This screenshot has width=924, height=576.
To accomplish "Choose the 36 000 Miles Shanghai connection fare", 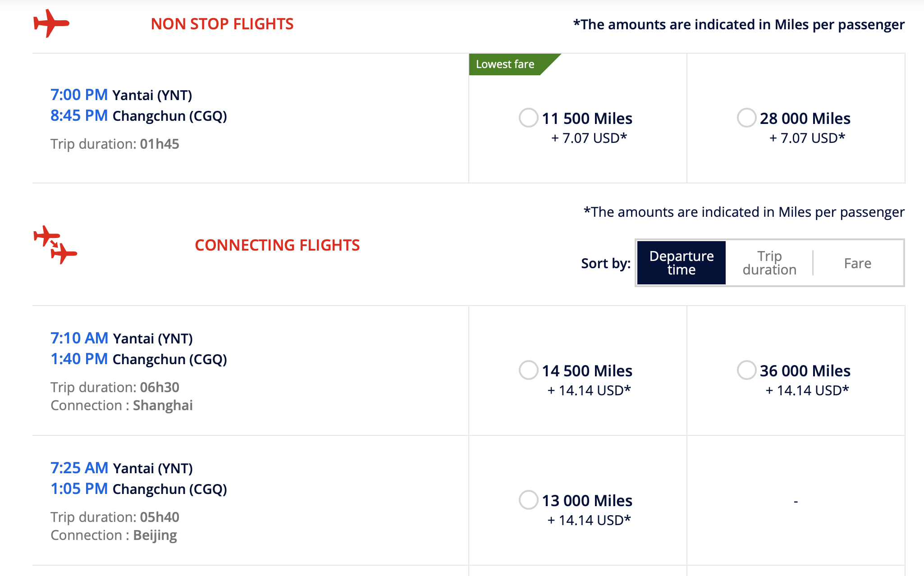I will click(x=746, y=370).
